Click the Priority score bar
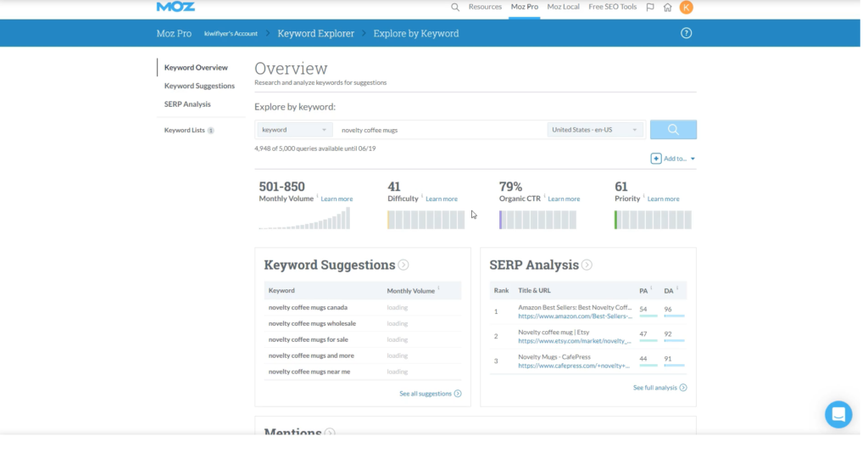Screen dimensions: 868x459 click(x=653, y=220)
